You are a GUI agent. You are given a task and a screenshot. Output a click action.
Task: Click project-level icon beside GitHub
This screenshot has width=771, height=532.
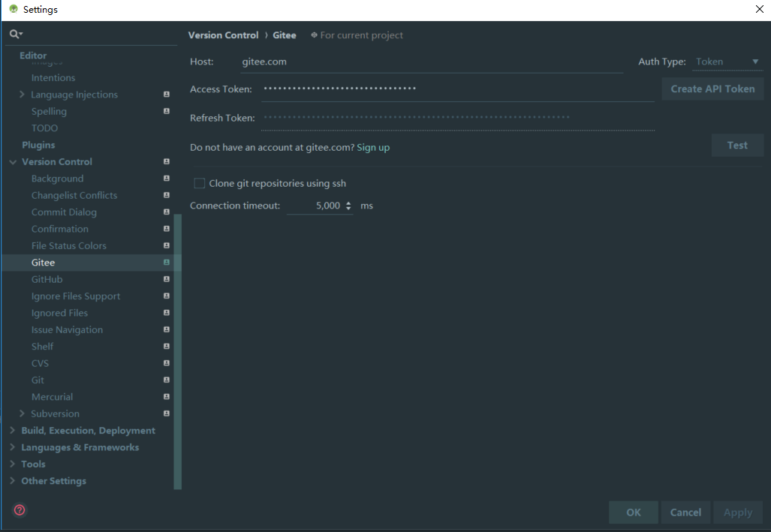(x=167, y=279)
